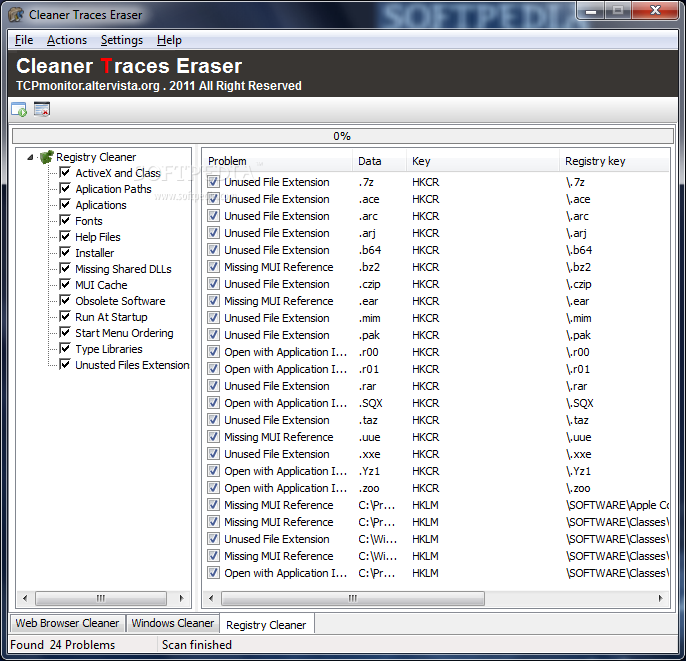The image size is (686, 661).
Task: Click the start scan toolbar icon
Action: 19,109
